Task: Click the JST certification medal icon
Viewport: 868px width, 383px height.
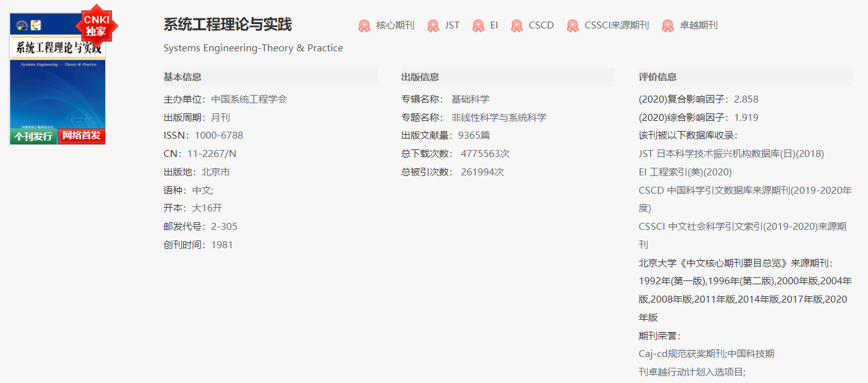Action: (x=434, y=25)
